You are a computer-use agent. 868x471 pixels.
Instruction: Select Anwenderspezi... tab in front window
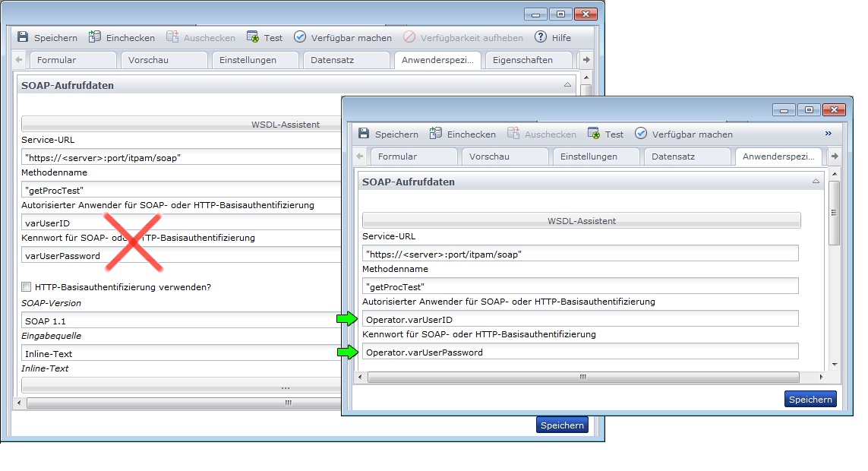pyautogui.click(x=779, y=156)
